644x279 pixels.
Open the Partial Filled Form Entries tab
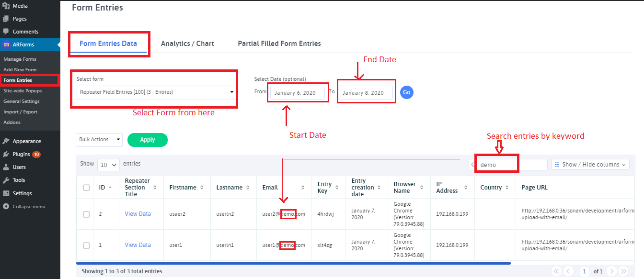click(x=279, y=44)
